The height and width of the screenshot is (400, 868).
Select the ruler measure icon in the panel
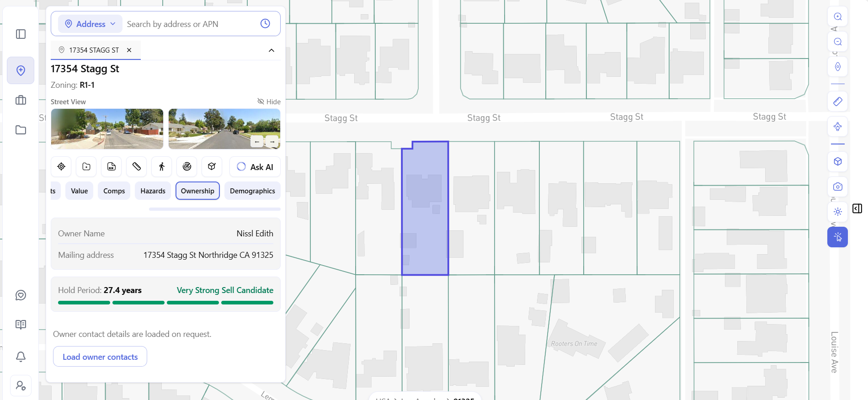coord(137,166)
